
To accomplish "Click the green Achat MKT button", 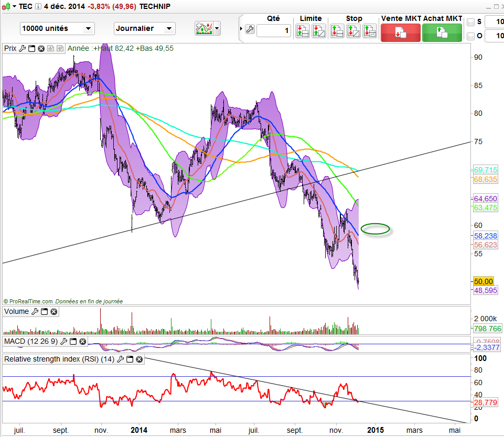I will point(442,33).
